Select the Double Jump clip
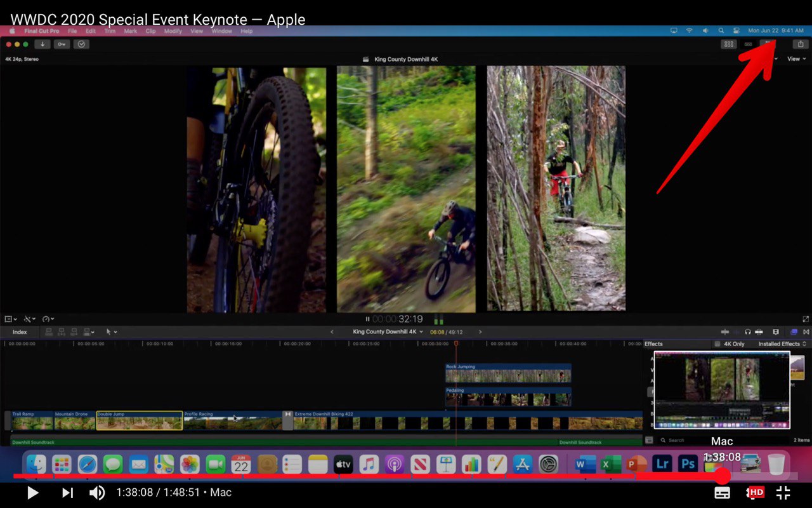The height and width of the screenshot is (508, 812). [140, 420]
